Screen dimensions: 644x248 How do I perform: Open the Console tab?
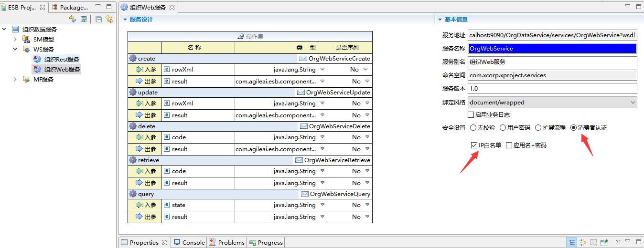[x=189, y=242]
